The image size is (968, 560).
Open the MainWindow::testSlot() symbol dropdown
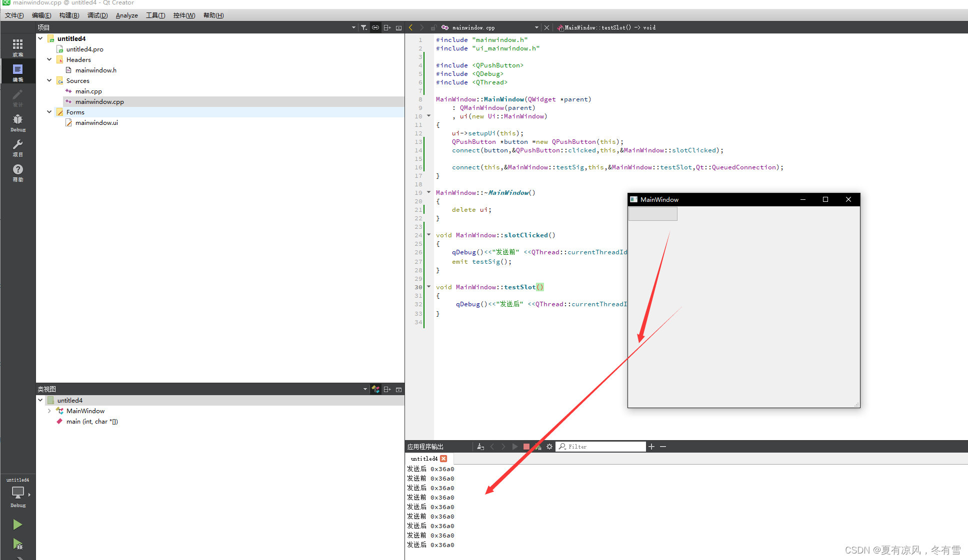(609, 27)
